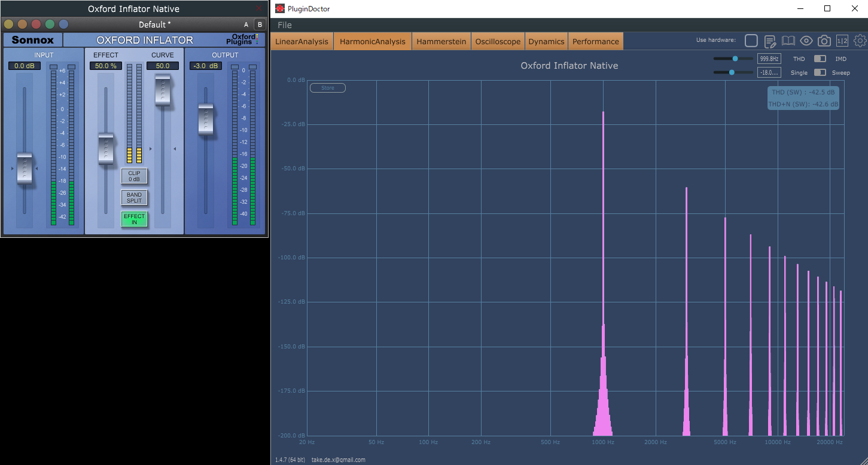
Task: Go to the Dynamics tab
Action: 546,41
